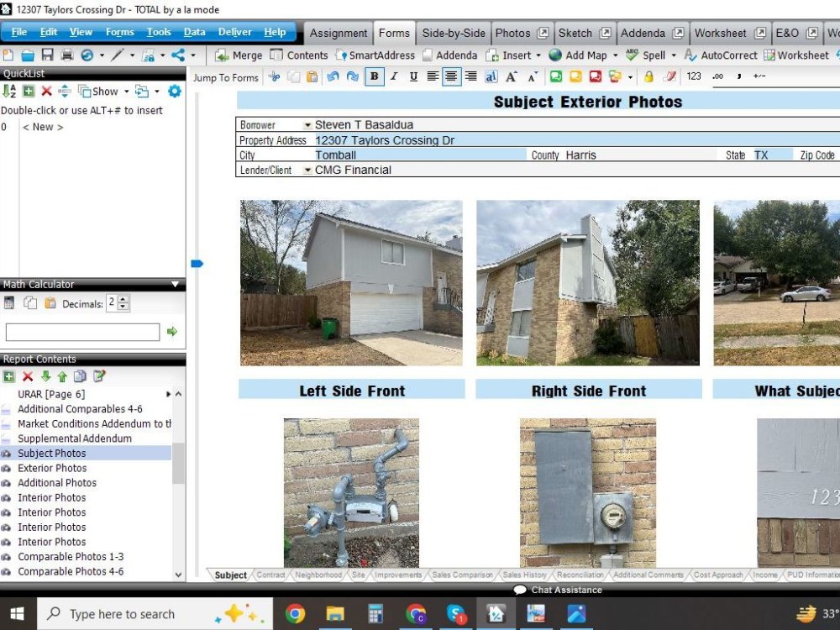Open the File menu

(x=18, y=32)
